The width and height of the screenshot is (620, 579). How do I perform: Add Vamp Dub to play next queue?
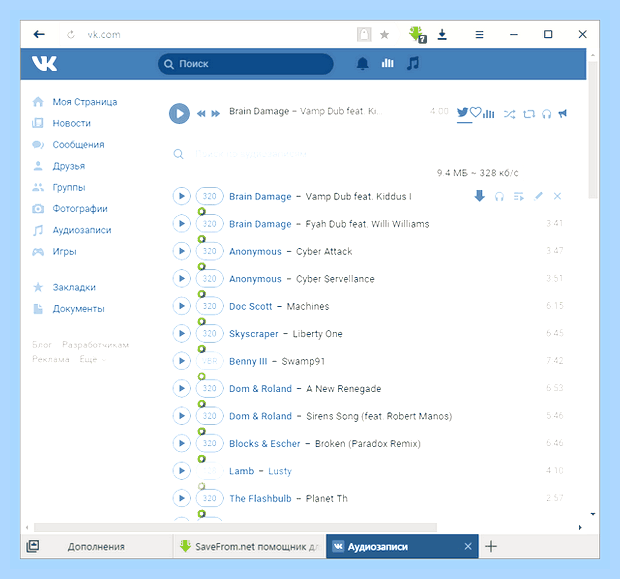point(518,197)
